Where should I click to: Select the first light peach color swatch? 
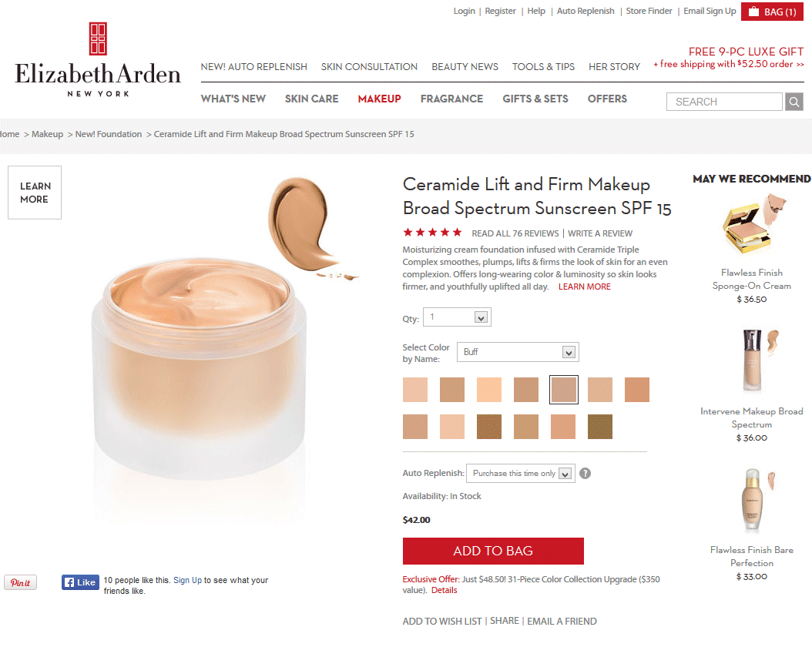415,390
